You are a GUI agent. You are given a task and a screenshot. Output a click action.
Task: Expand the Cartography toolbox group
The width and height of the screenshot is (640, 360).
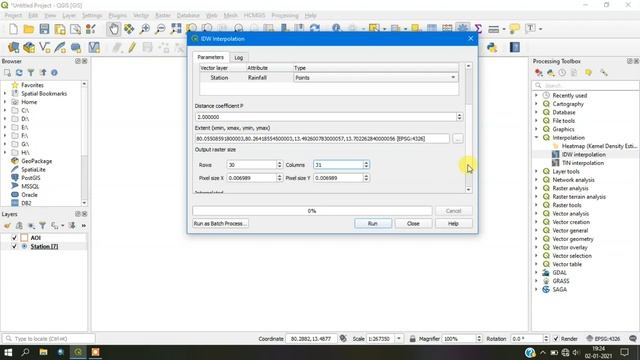[536, 104]
